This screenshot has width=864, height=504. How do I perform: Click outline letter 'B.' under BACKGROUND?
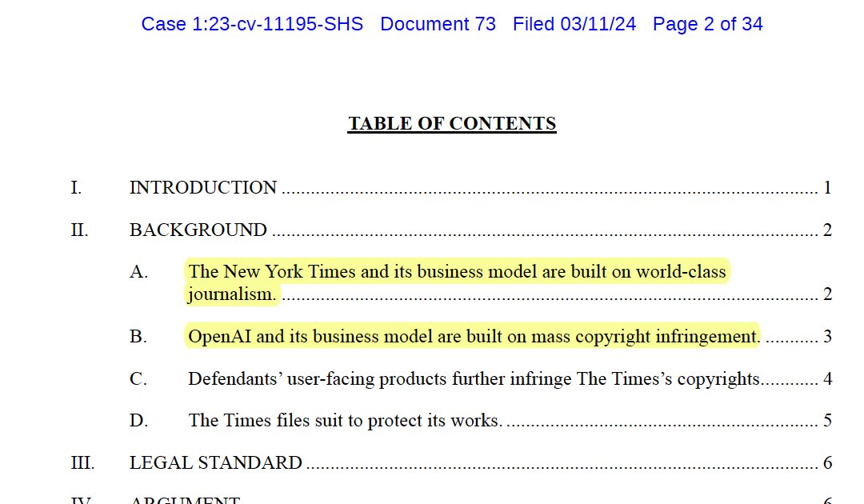coord(138,337)
